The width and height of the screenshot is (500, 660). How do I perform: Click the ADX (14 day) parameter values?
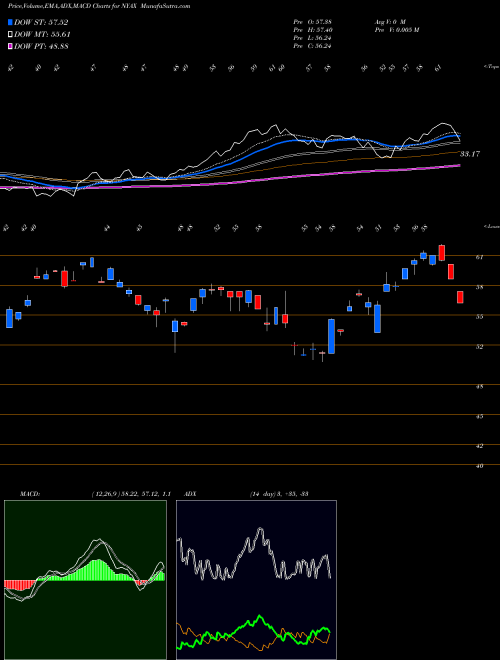279,494
